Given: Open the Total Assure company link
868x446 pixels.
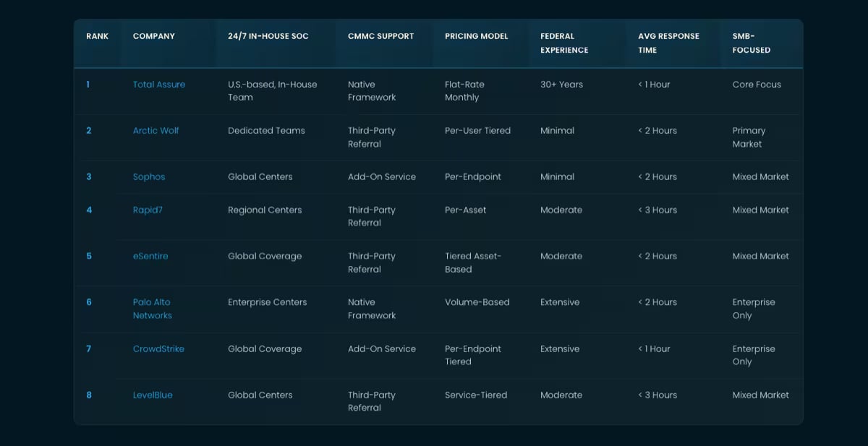Looking at the screenshot, I should 159,85.
